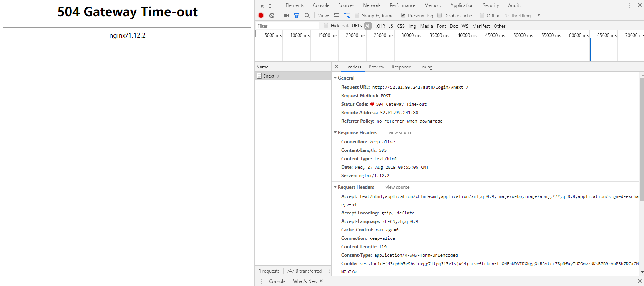
Task: Open the Elements panel tab
Action: pyautogui.click(x=295, y=5)
